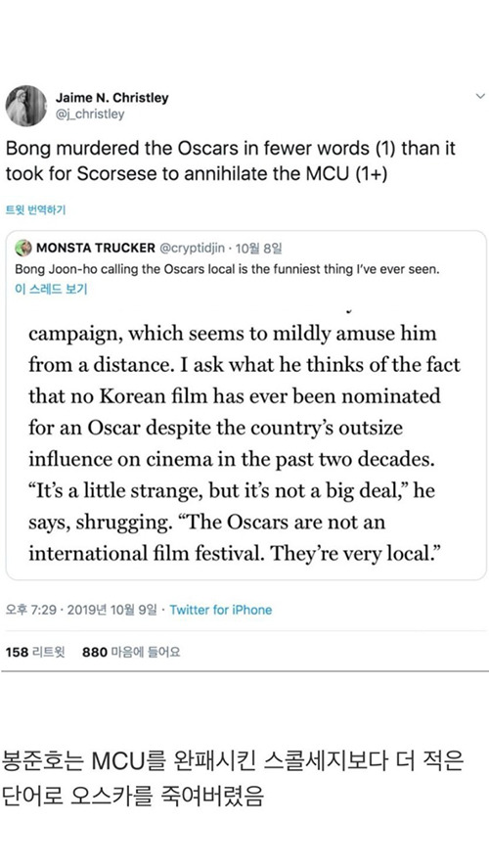This screenshot has height=868, width=489.
Task: Click the 오후 7:29 tweet timestamp
Action: coord(31,610)
